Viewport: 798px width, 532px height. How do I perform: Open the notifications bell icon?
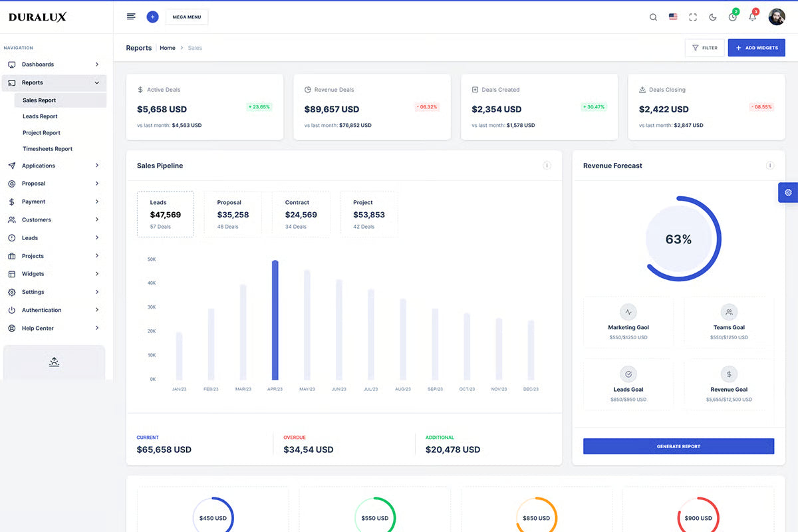click(752, 17)
